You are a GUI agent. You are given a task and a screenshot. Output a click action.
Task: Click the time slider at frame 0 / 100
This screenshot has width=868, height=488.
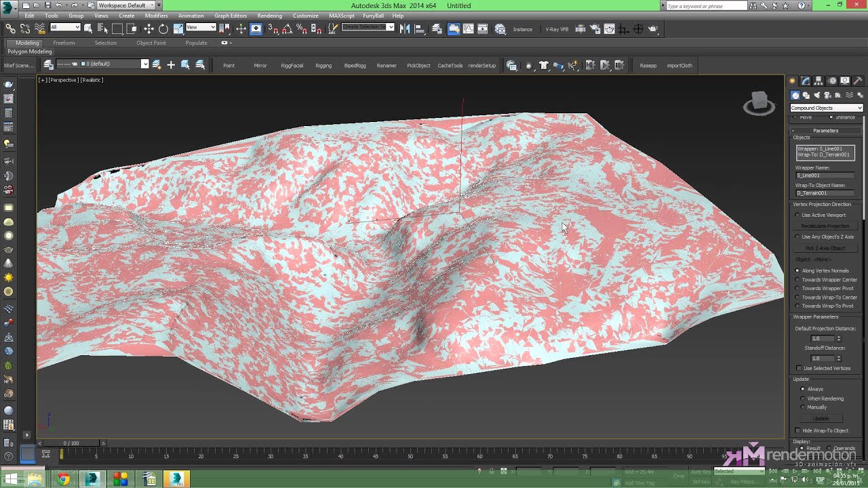coord(71,443)
